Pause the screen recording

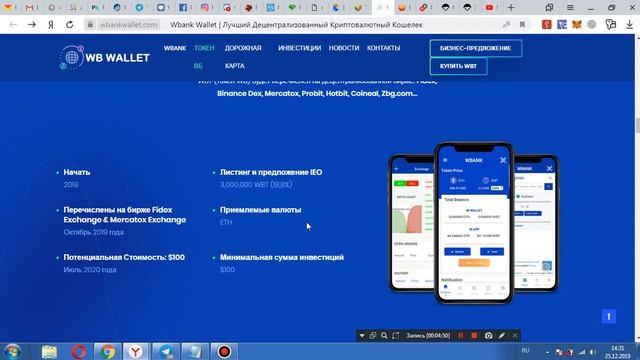[x=460, y=336]
